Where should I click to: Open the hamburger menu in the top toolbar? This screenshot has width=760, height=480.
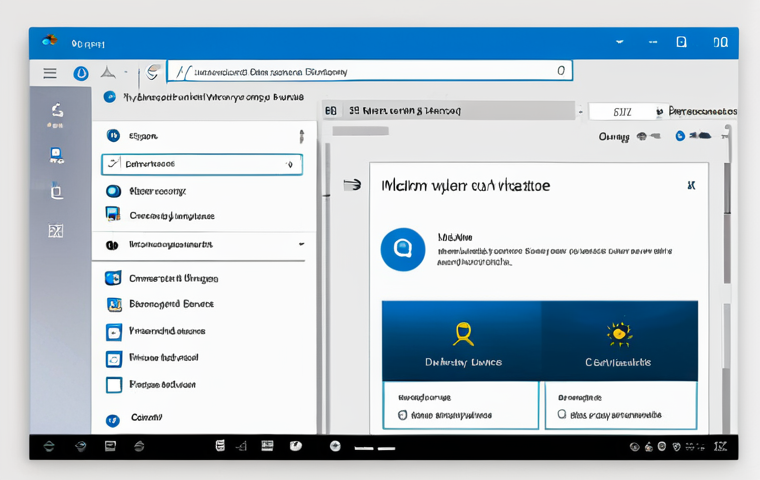point(50,73)
